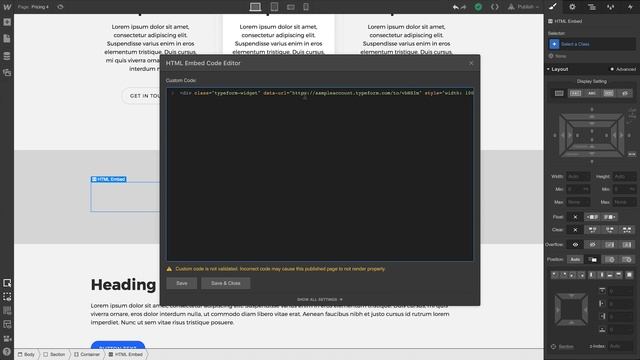Select Section in the breadcrumb bar
The height and width of the screenshot is (360, 640).
coord(55,354)
